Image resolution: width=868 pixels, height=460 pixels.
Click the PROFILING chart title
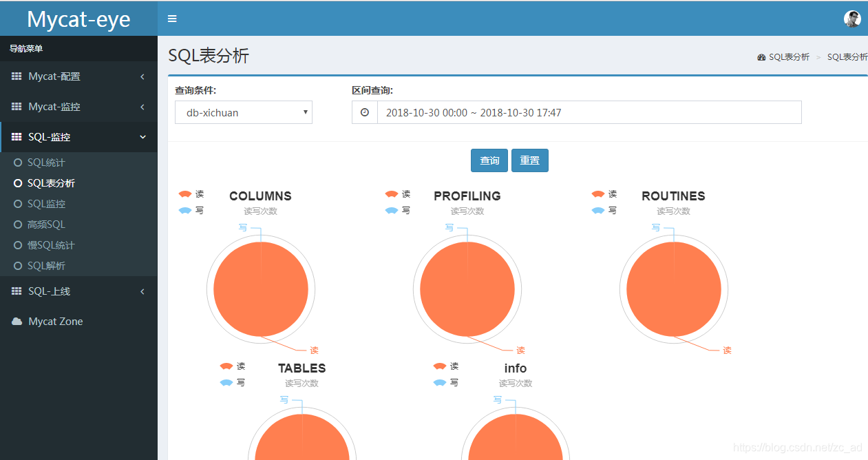(467, 196)
